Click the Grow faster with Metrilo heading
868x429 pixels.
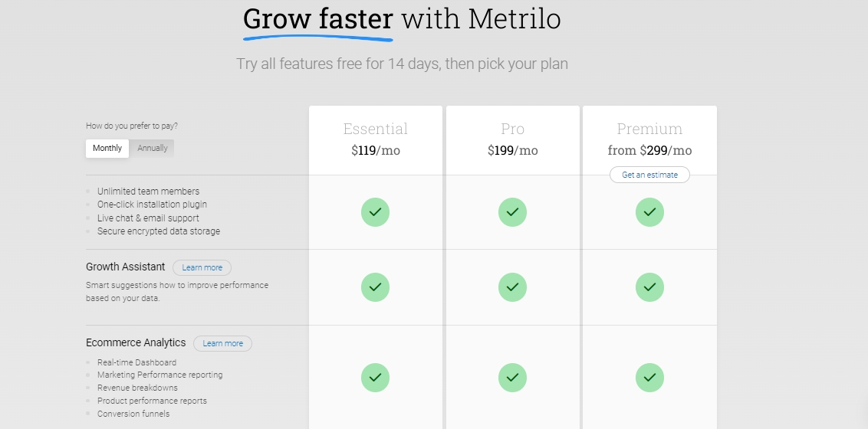coord(402,19)
